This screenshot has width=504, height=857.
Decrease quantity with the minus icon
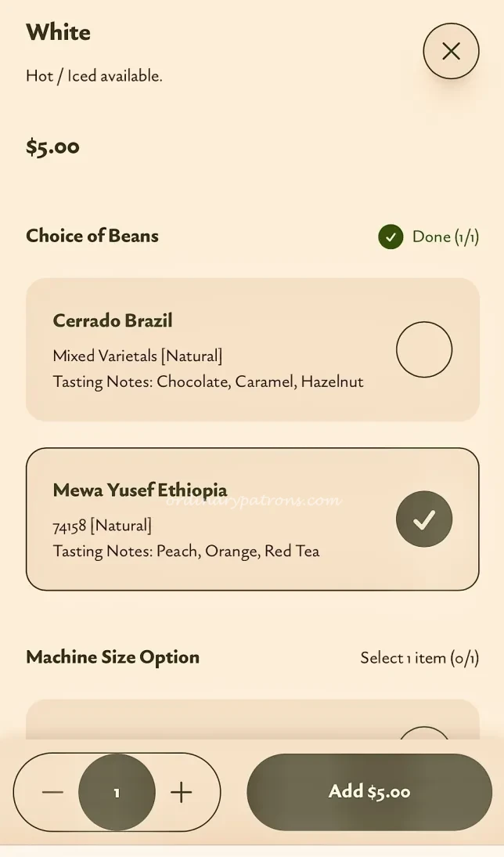pyautogui.click(x=52, y=793)
